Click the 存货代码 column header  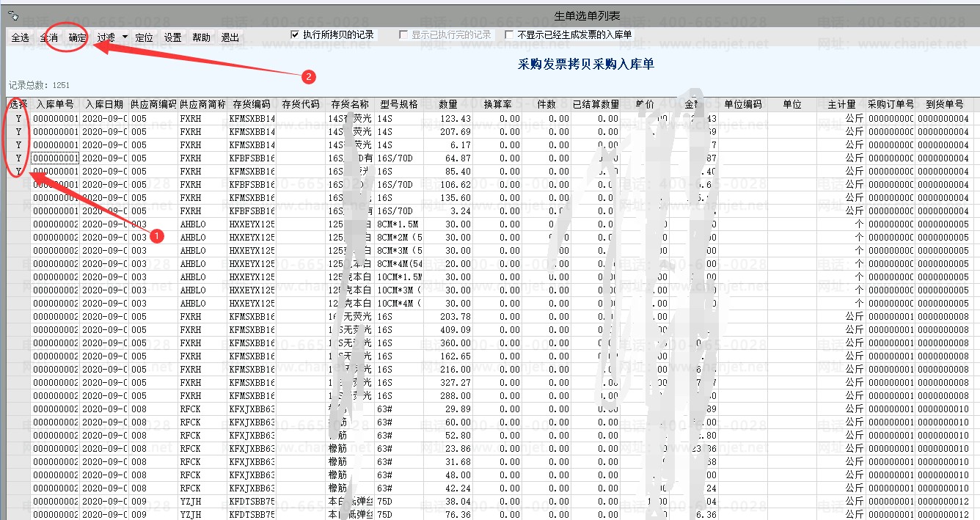[x=301, y=105]
